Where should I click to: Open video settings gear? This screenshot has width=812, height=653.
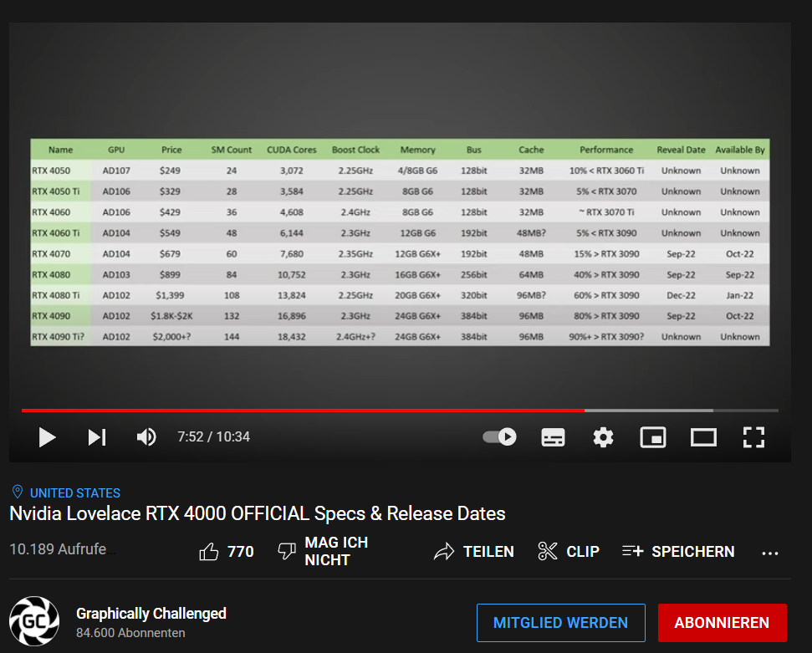tap(603, 437)
